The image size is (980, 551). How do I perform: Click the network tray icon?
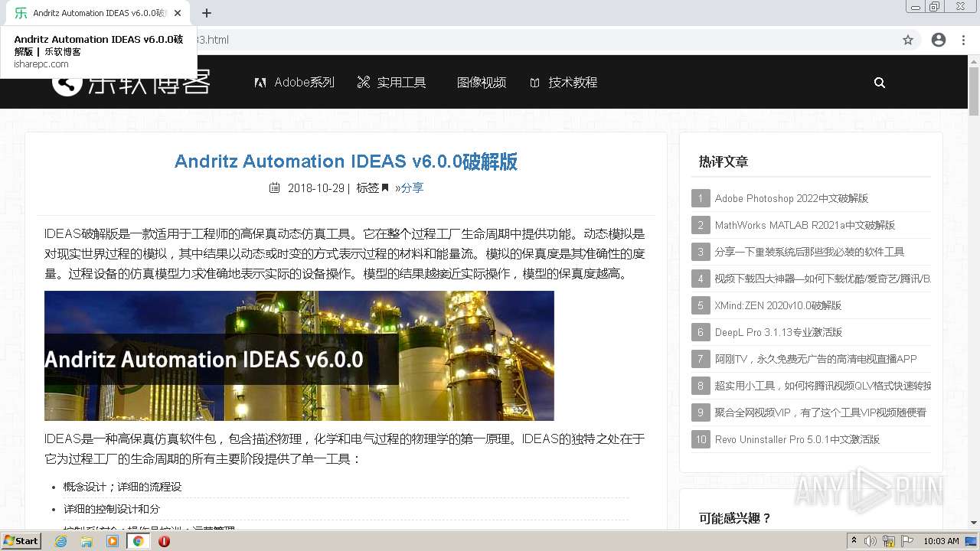[x=889, y=541]
